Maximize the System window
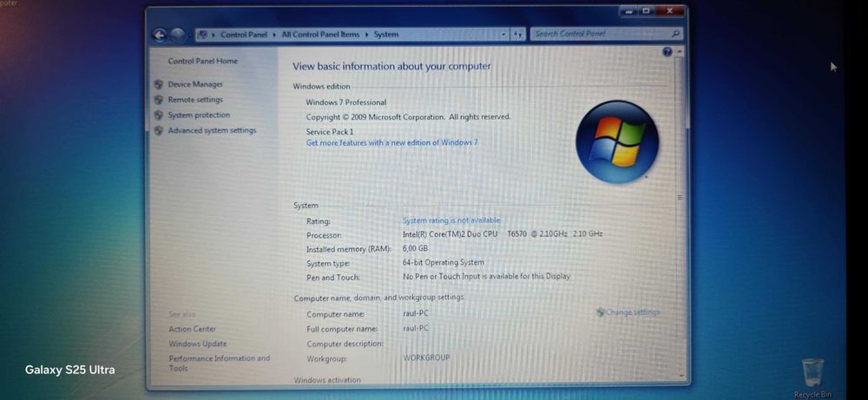This screenshot has height=400, width=868. pyautogui.click(x=646, y=11)
